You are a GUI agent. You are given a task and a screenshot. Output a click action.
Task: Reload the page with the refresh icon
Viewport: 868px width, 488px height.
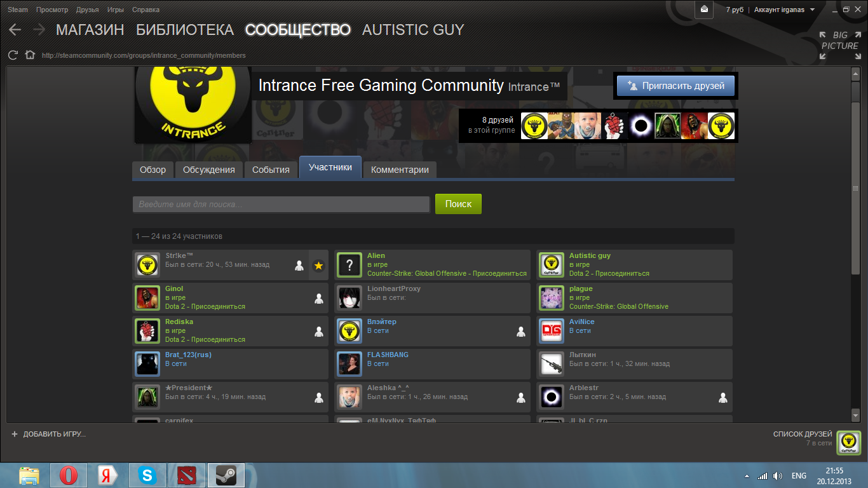point(12,55)
